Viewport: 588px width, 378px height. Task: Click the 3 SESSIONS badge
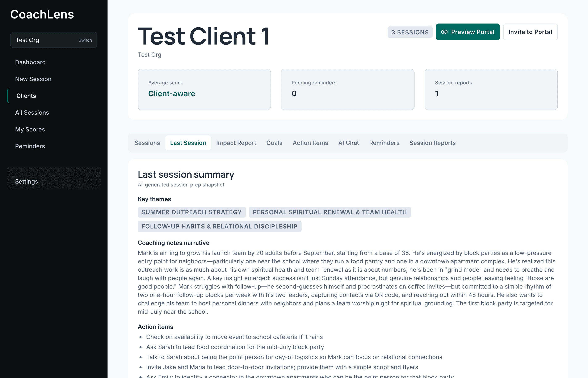[x=410, y=32]
